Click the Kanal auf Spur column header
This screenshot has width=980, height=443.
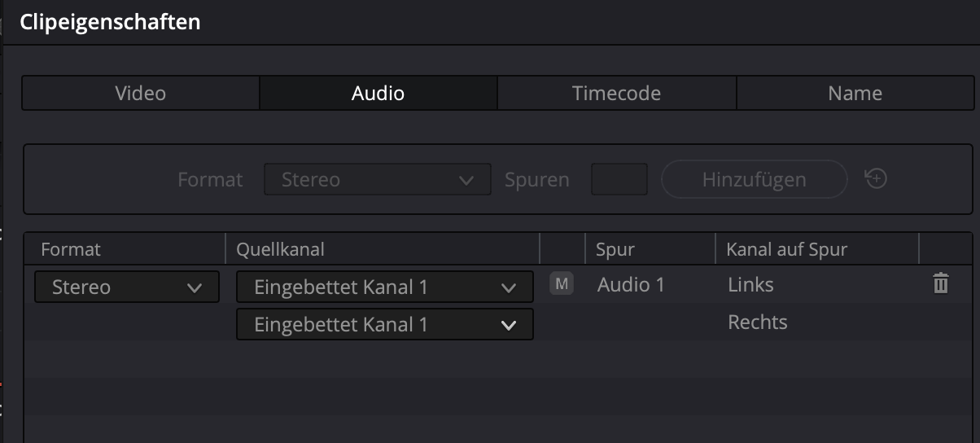(x=786, y=249)
